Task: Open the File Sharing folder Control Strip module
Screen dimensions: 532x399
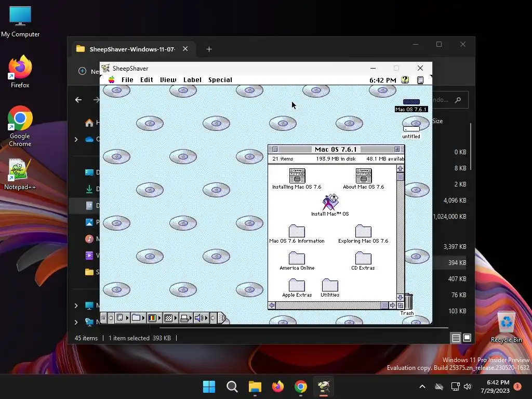Action: [x=138, y=318]
